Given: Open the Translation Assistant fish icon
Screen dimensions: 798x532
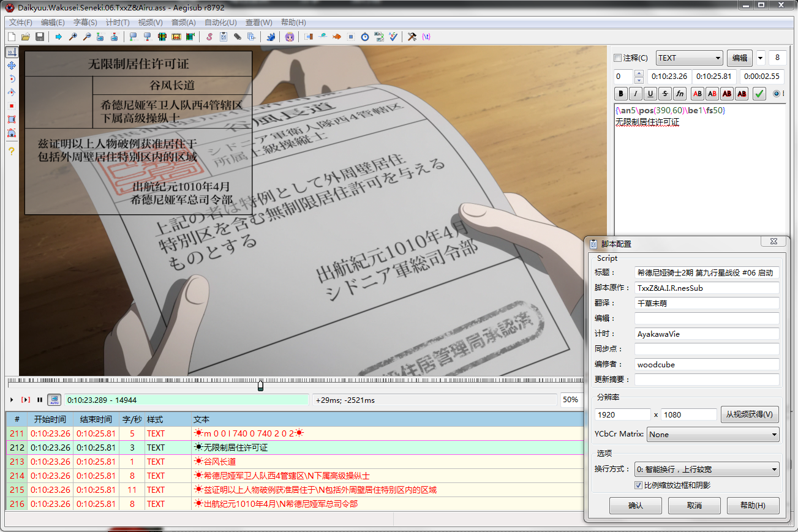Looking at the screenshot, I should point(337,37).
